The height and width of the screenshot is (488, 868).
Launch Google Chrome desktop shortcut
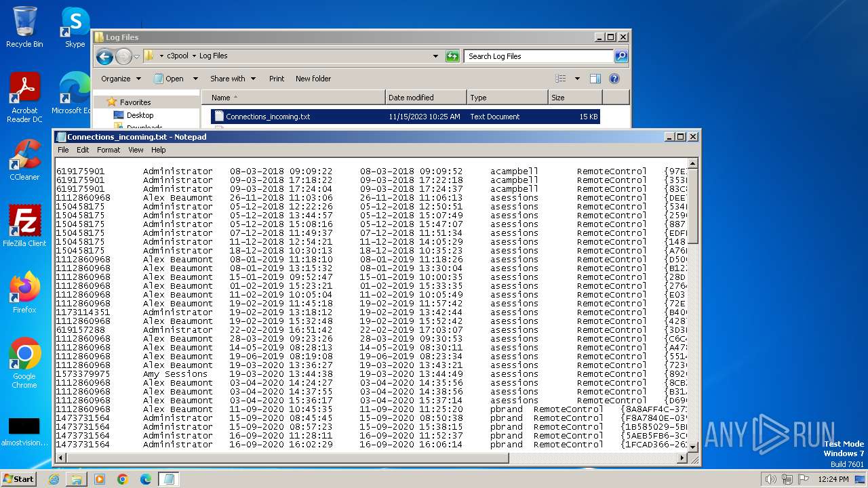(x=24, y=363)
